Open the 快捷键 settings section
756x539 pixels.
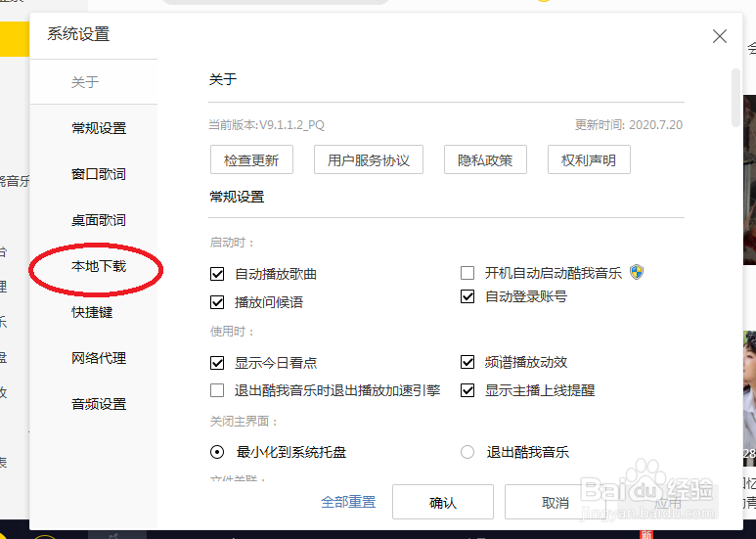[92, 312]
